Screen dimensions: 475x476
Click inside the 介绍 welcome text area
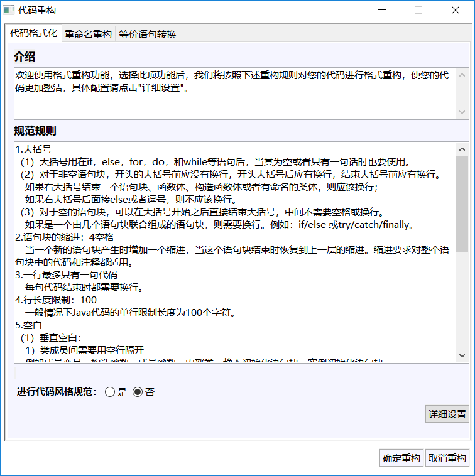(236, 94)
